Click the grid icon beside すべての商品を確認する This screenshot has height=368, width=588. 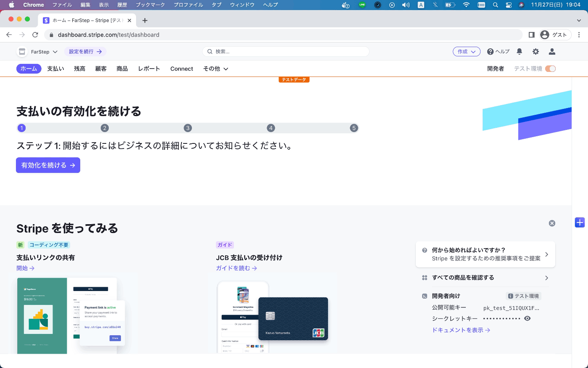pyautogui.click(x=425, y=278)
